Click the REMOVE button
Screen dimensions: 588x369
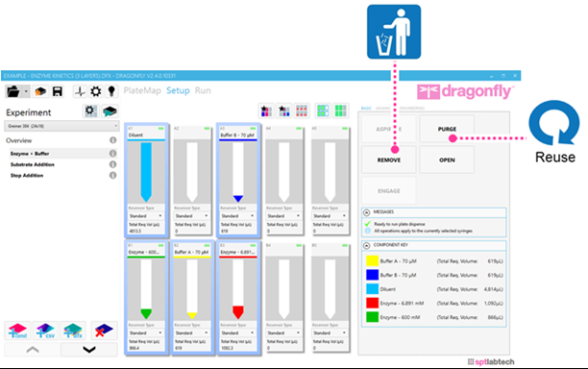(389, 160)
